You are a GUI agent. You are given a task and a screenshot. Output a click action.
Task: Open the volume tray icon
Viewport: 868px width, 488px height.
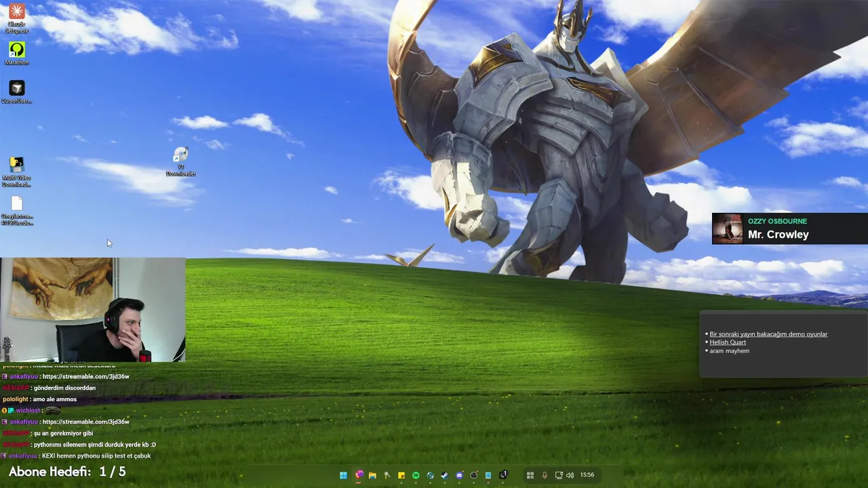570,475
